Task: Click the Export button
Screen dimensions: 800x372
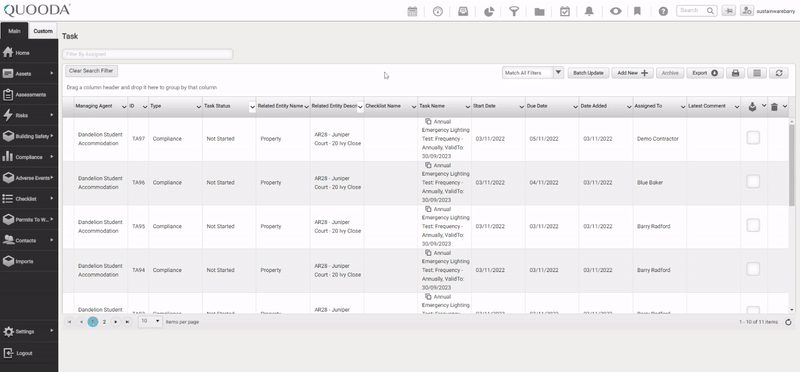Action: click(x=705, y=73)
